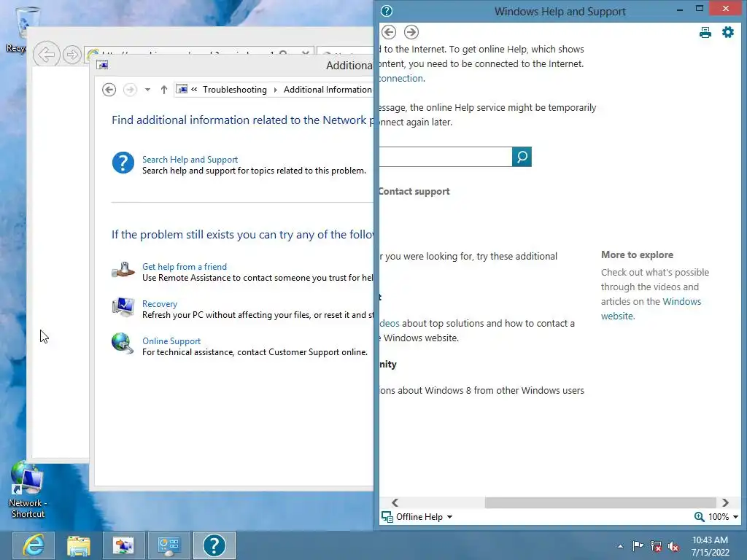Go back in Windows Help and Support

point(389,32)
